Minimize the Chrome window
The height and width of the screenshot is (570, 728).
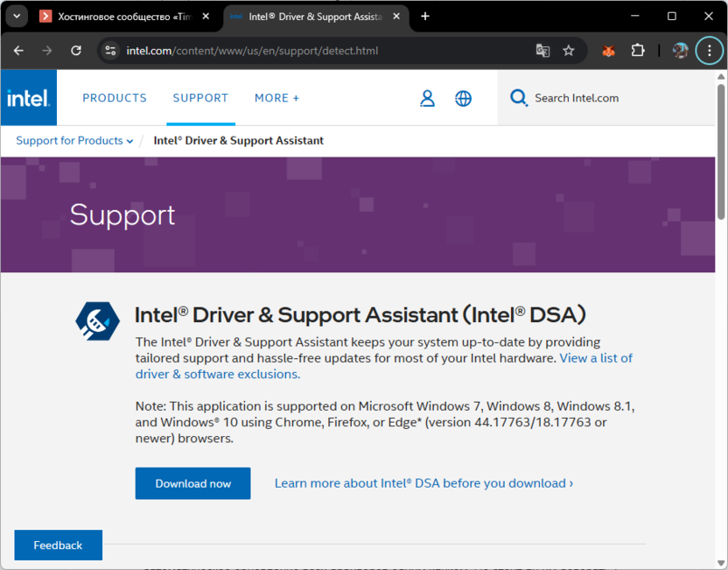pos(635,17)
